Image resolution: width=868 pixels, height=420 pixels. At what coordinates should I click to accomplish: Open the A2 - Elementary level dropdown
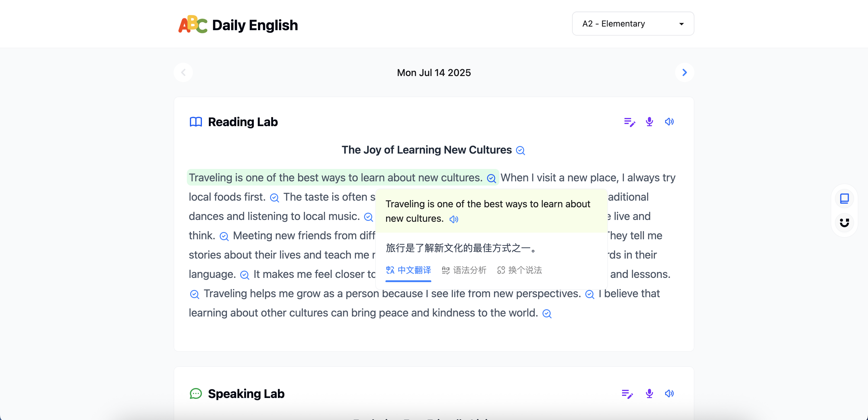coord(633,24)
